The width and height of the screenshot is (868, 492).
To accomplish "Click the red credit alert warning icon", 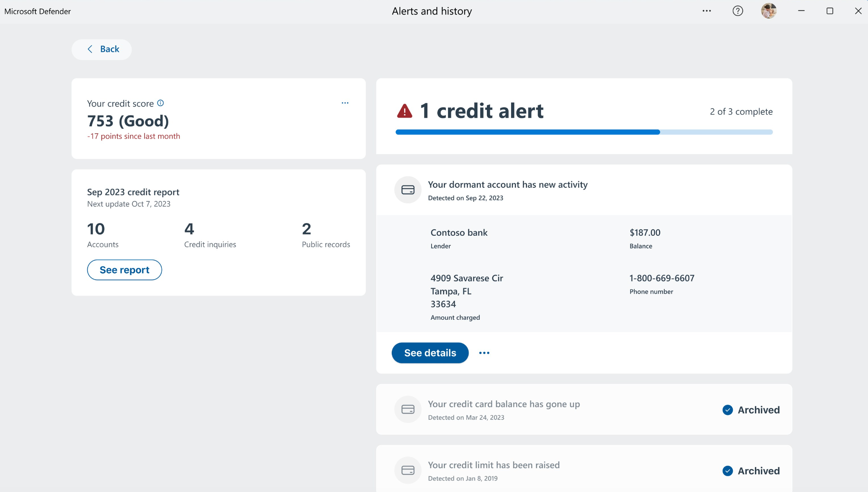I will 404,111.
